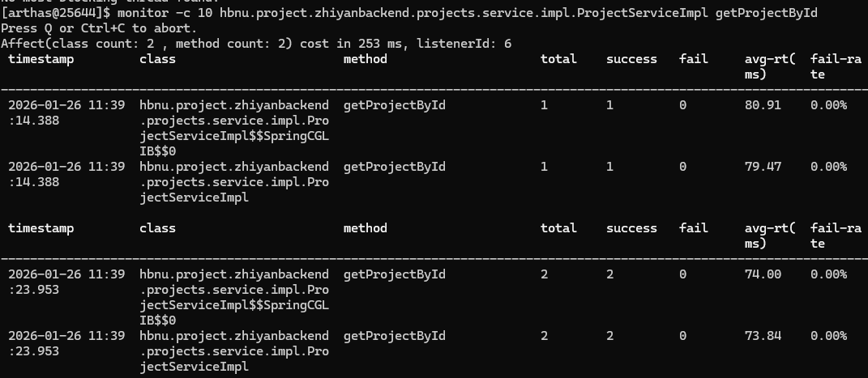Click the first table's class column header
The image size is (868, 378).
(x=156, y=59)
